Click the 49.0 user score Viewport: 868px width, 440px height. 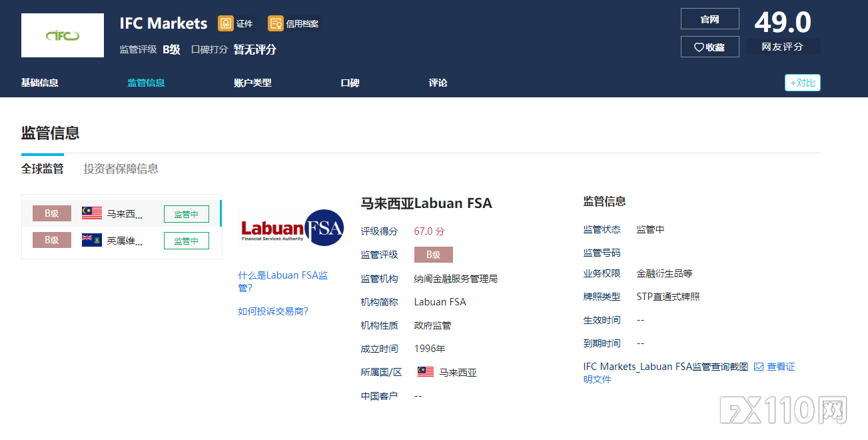tap(783, 23)
